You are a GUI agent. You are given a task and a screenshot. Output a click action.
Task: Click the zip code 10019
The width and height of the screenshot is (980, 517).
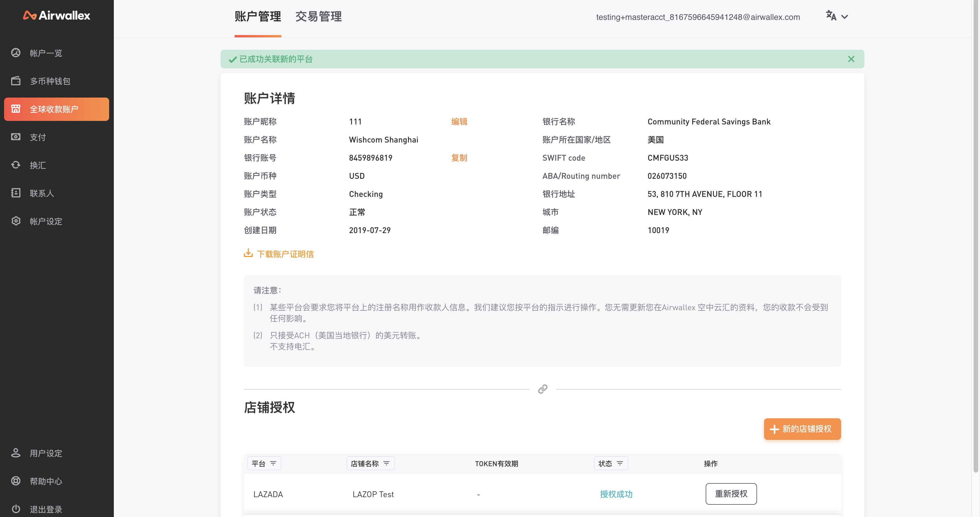[x=658, y=230]
